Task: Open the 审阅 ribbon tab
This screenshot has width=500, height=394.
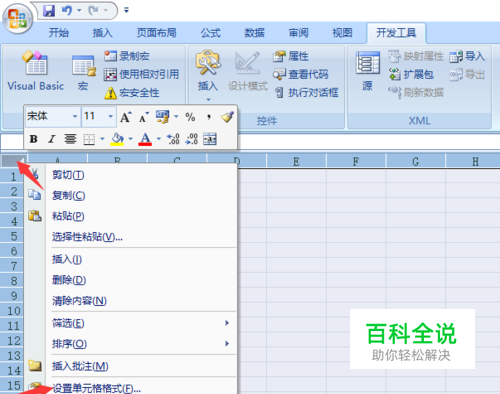Action: tap(299, 33)
